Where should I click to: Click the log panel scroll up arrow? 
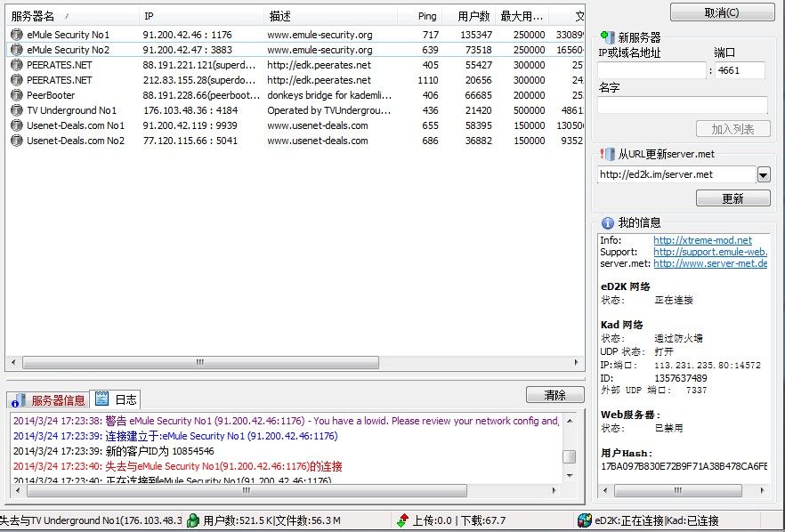570,421
